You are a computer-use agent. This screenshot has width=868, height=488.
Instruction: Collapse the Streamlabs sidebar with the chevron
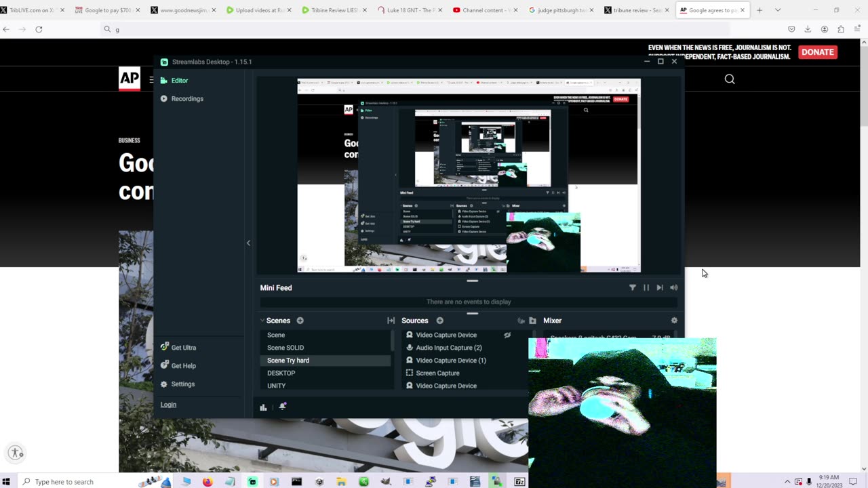[248, 243]
